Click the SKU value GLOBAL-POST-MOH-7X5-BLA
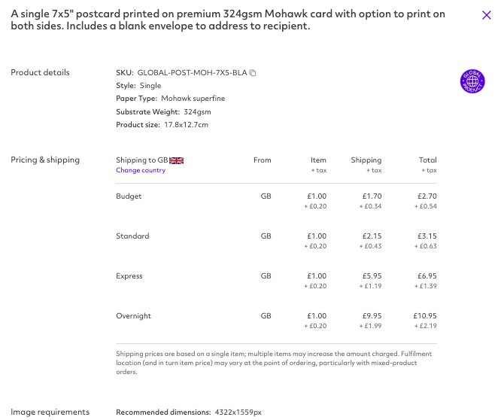 (x=193, y=73)
